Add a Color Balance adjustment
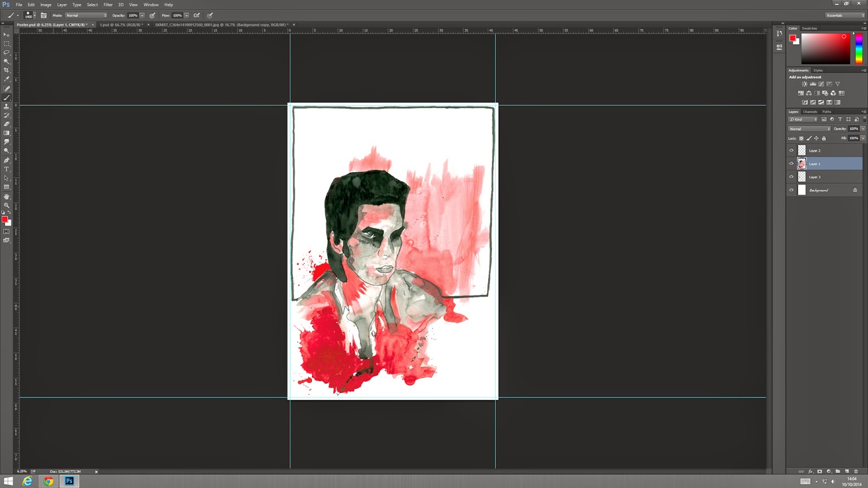The width and height of the screenshot is (868, 488). pos(809,93)
